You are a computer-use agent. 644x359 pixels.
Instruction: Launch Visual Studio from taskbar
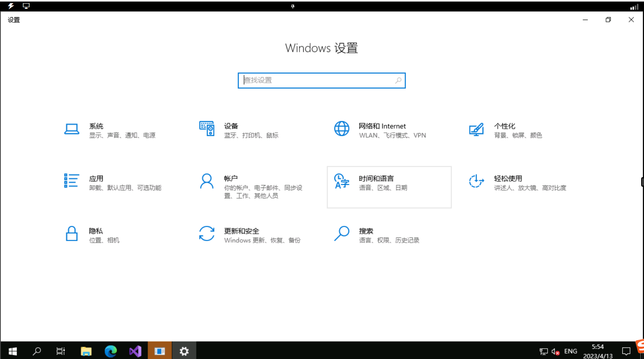coord(135,351)
